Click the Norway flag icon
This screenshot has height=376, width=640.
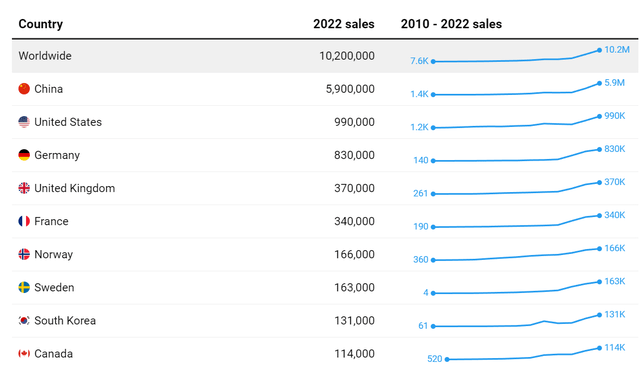click(x=24, y=254)
